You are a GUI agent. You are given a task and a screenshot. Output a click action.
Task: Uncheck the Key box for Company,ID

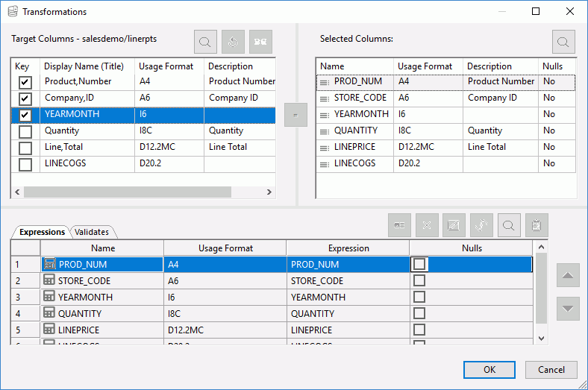[25, 98]
